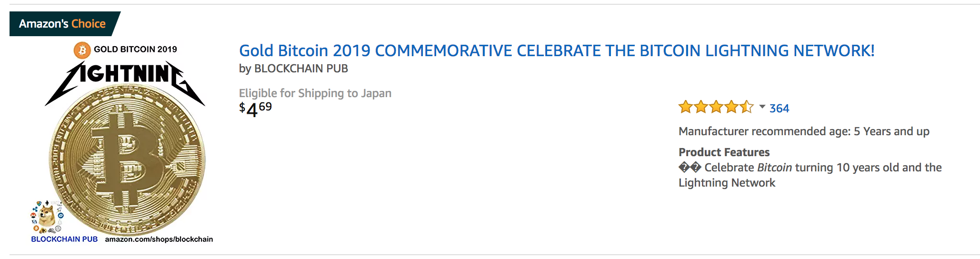Click the broken character icons before Celebrate
The image size is (980, 259).
tap(690, 168)
